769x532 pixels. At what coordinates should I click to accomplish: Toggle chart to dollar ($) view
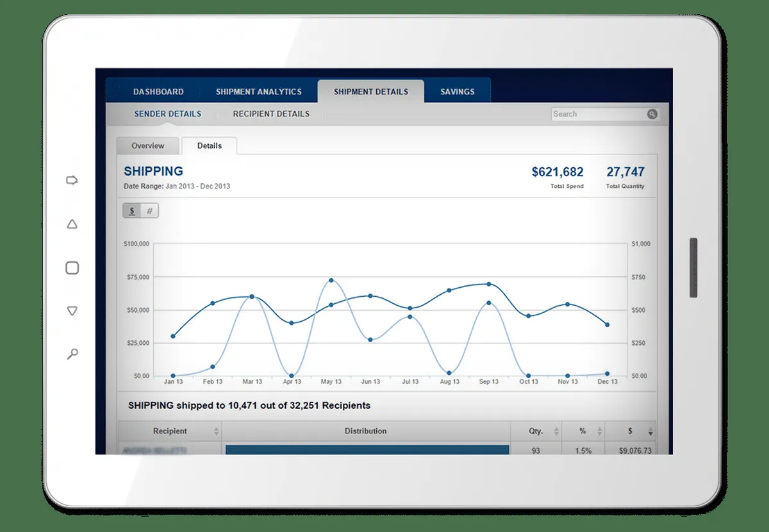[x=132, y=211]
